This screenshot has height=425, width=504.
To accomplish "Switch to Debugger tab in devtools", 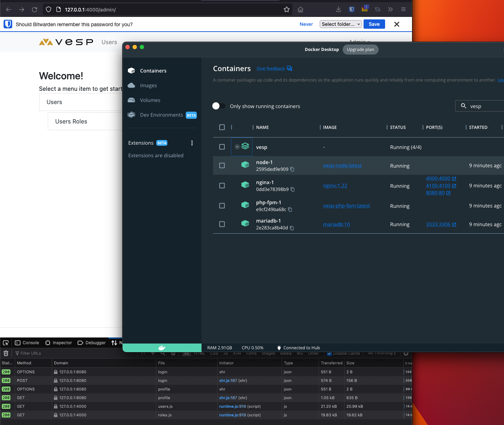I will pyautogui.click(x=92, y=343).
